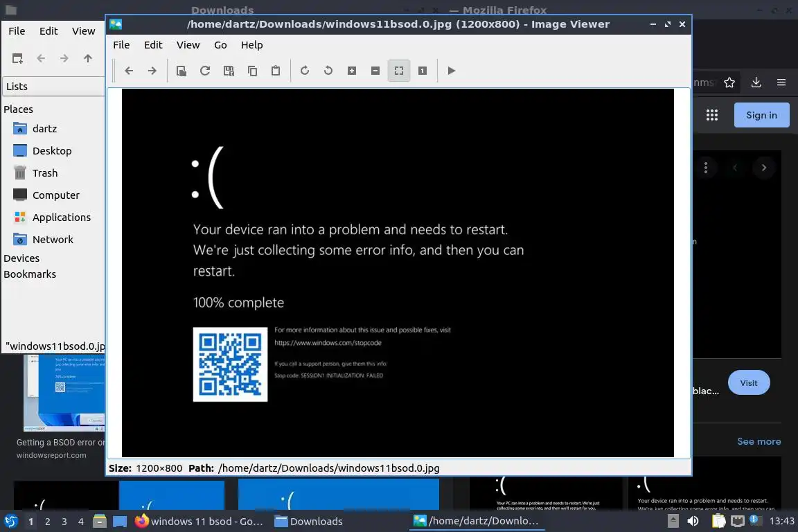Expand hidden tray icons arrow

coord(673,522)
